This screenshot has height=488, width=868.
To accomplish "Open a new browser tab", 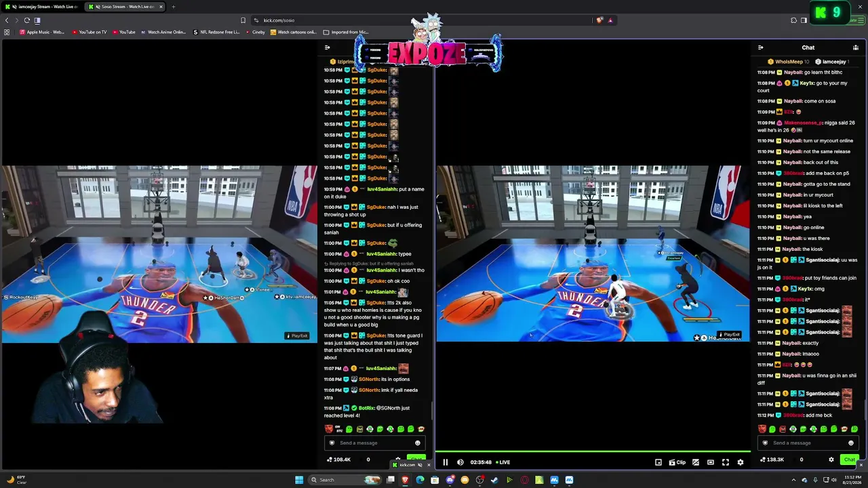I will tap(173, 7).
